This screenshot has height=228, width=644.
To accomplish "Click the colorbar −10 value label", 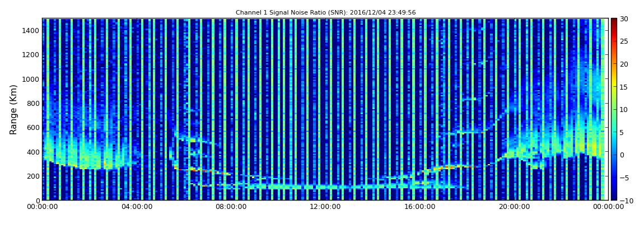I will tap(625, 200).
